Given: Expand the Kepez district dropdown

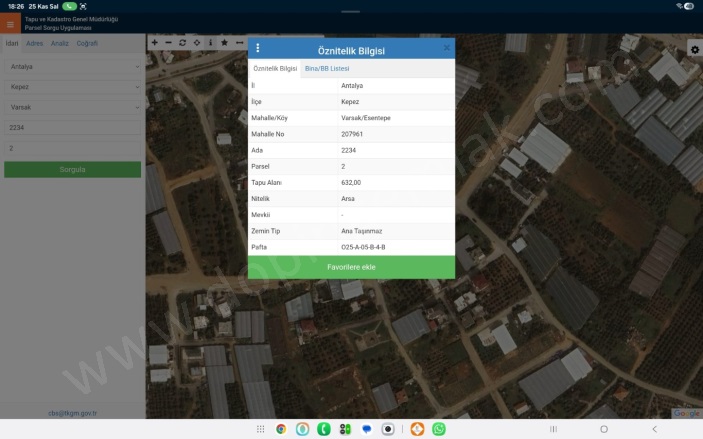Looking at the screenshot, I should tap(72, 87).
